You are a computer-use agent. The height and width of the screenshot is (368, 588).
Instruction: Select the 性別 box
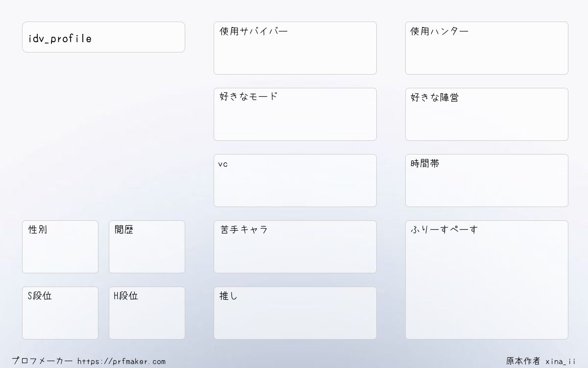[60, 247]
